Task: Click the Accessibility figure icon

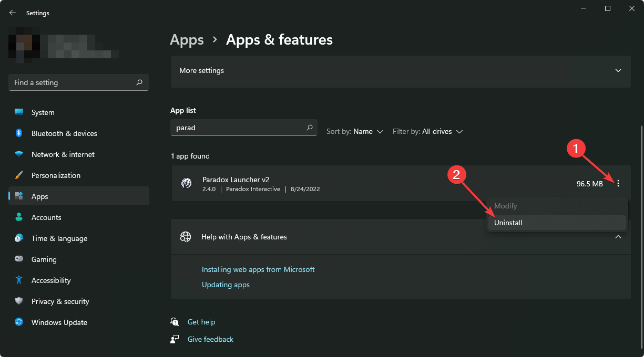Action: [19, 280]
